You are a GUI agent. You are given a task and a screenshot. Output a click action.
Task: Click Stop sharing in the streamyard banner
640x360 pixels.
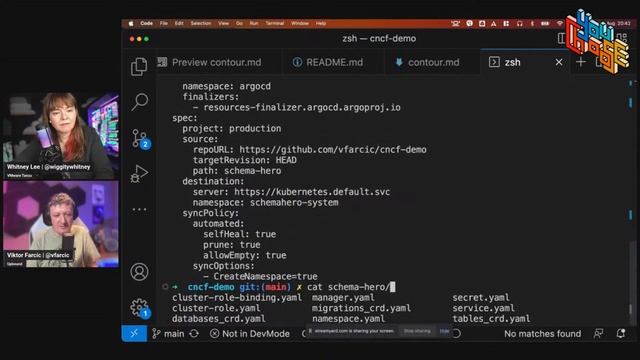(x=417, y=331)
